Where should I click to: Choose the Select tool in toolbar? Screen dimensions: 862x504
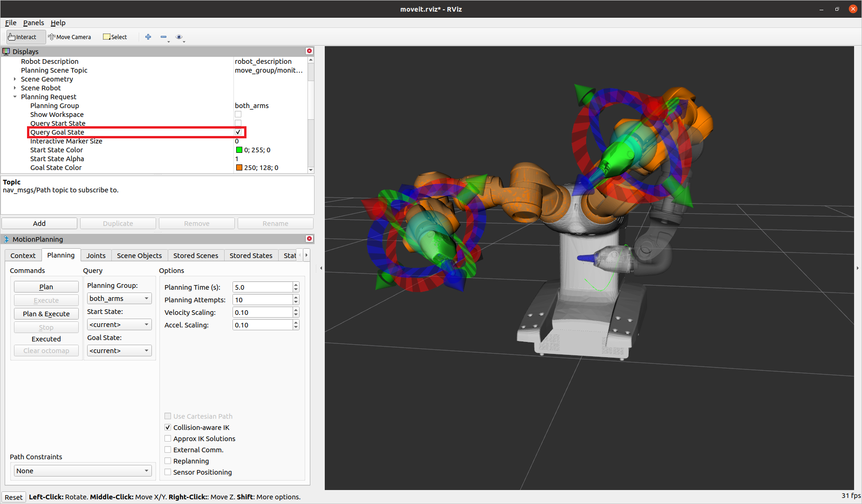pyautogui.click(x=115, y=37)
